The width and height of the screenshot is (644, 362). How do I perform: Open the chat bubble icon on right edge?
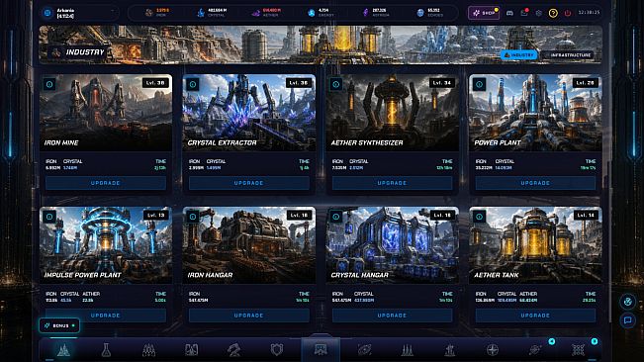(627, 320)
